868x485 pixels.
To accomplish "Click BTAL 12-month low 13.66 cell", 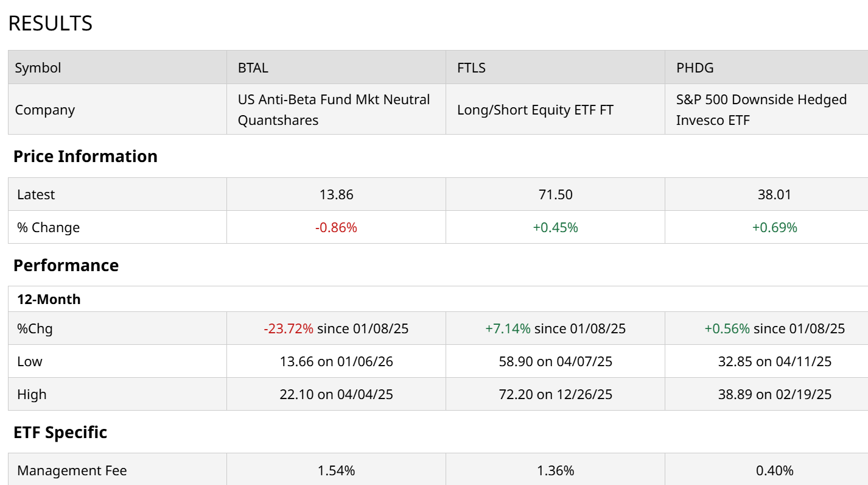I will click(x=336, y=362).
